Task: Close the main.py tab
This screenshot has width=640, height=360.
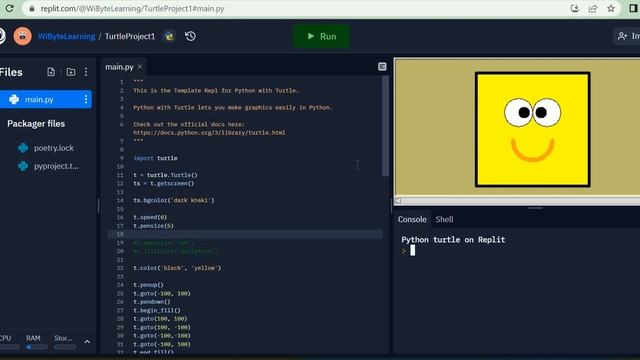Action: [140, 66]
